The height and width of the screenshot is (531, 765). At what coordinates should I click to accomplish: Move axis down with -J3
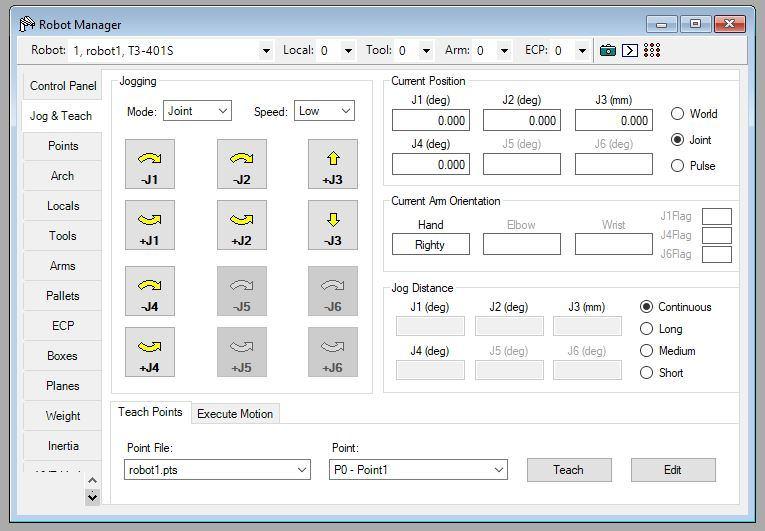coord(333,225)
